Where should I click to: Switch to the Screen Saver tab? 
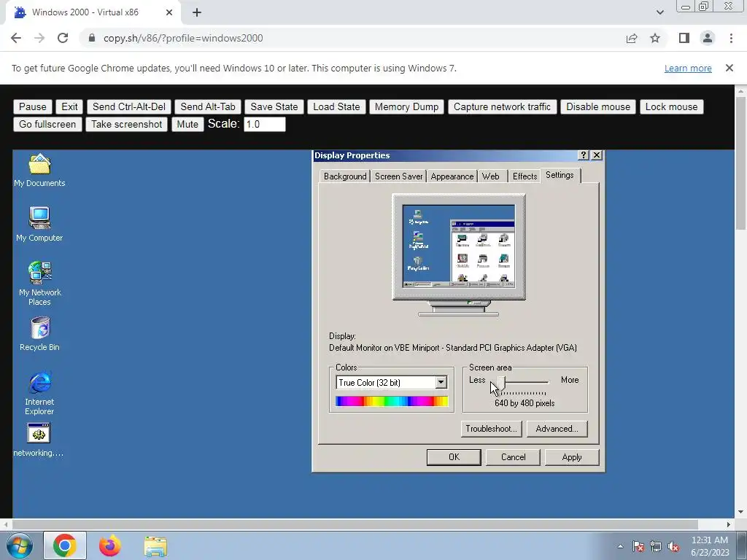tap(398, 176)
